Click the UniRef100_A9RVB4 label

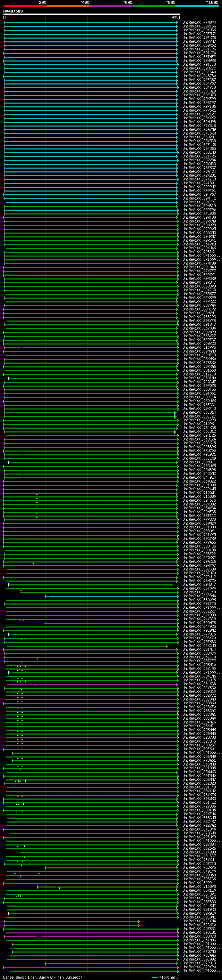pyautogui.click(x=199, y=160)
